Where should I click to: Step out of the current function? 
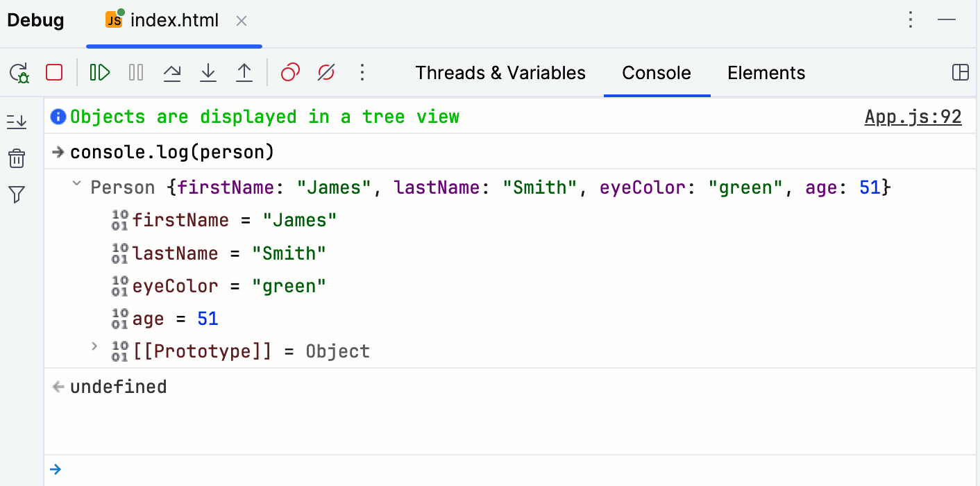click(244, 72)
